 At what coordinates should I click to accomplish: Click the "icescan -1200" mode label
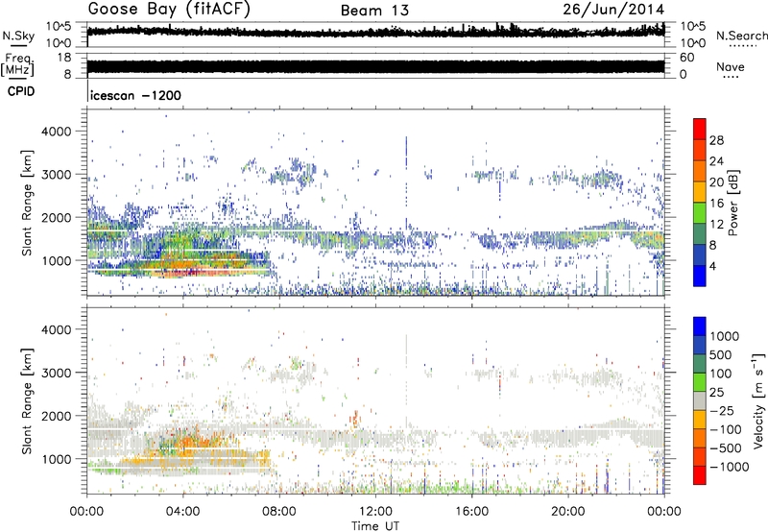[x=135, y=95]
